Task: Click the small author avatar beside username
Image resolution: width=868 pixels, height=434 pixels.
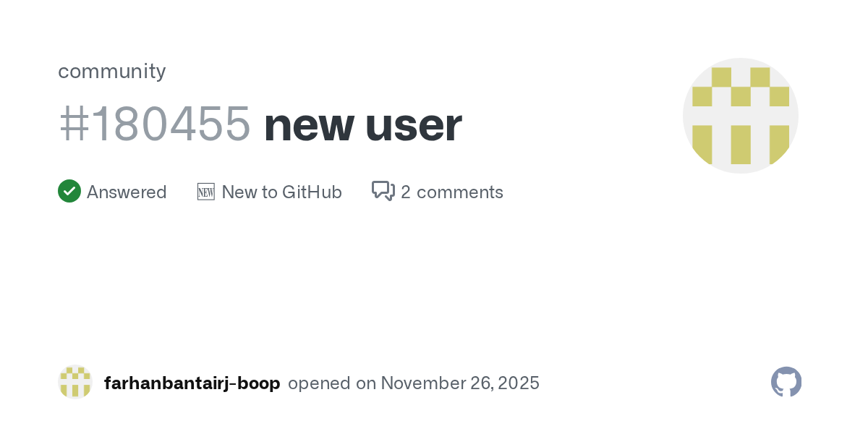Action: tap(75, 382)
